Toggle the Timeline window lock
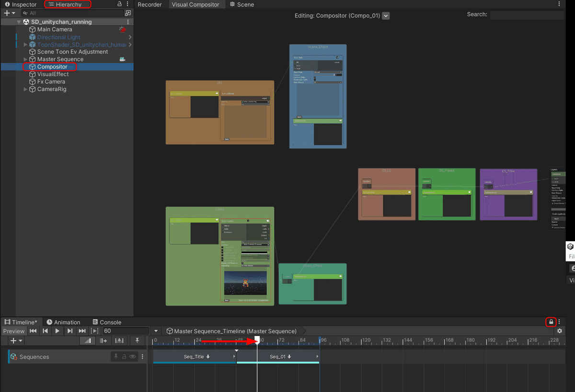The height and width of the screenshot is (392, 575). click(551, 322)
